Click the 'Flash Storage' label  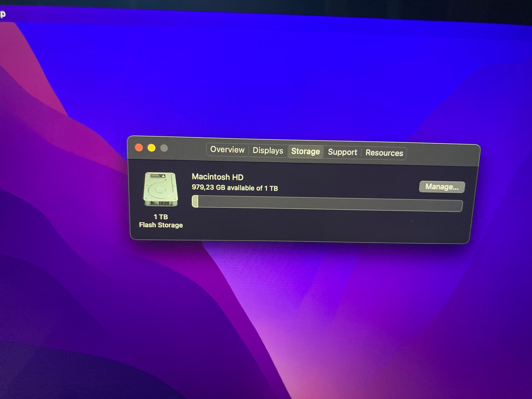(x=161, y=225)
